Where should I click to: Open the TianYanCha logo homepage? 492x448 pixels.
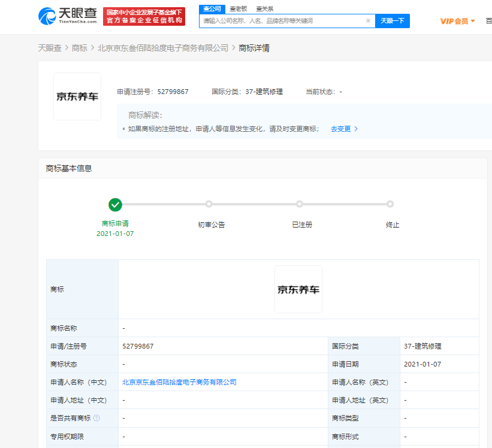(68, 16)
